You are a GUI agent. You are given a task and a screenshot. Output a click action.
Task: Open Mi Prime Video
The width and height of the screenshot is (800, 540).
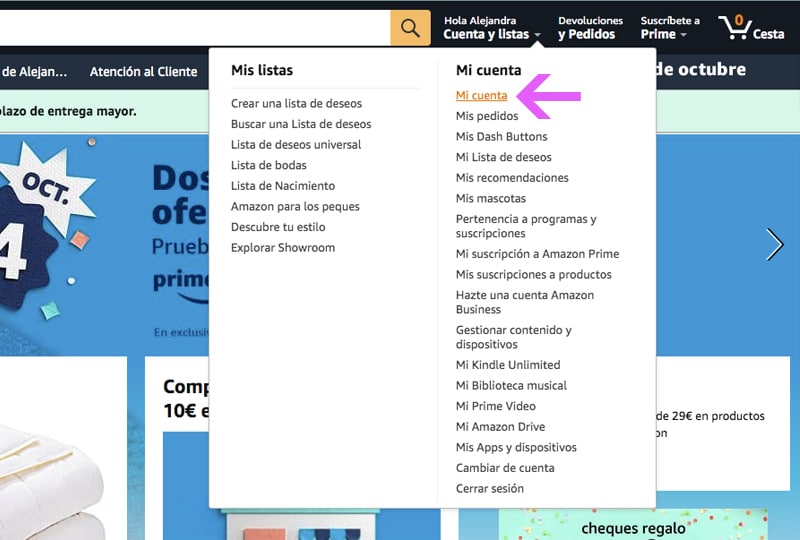[x=496, y=406]
